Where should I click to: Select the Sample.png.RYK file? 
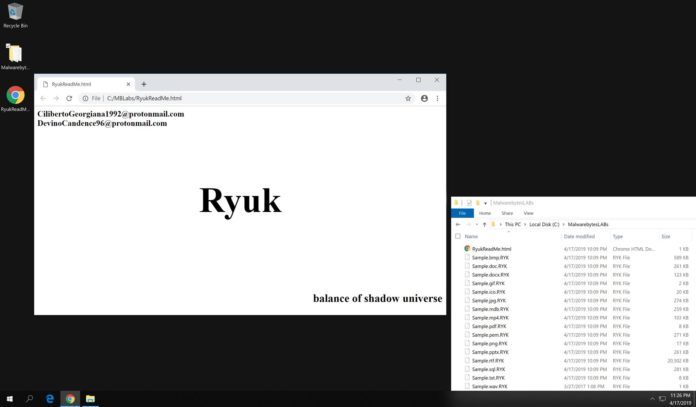coord(489,344)
